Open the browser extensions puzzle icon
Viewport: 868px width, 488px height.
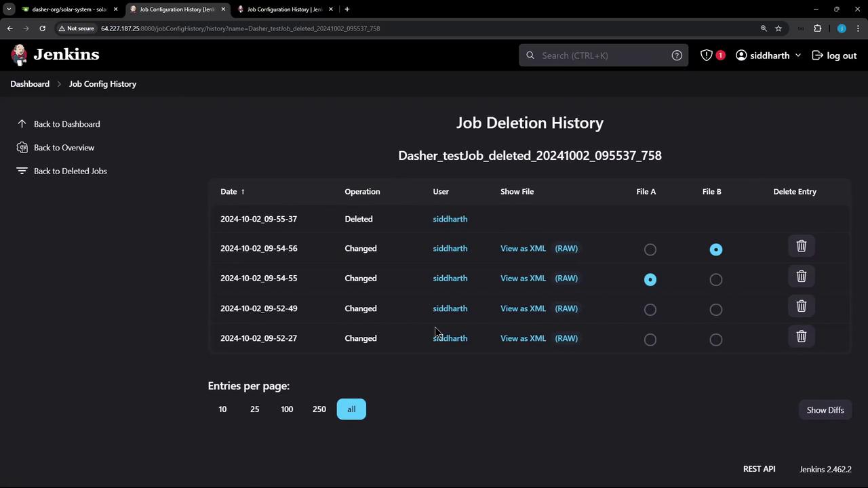pos(817,28)
